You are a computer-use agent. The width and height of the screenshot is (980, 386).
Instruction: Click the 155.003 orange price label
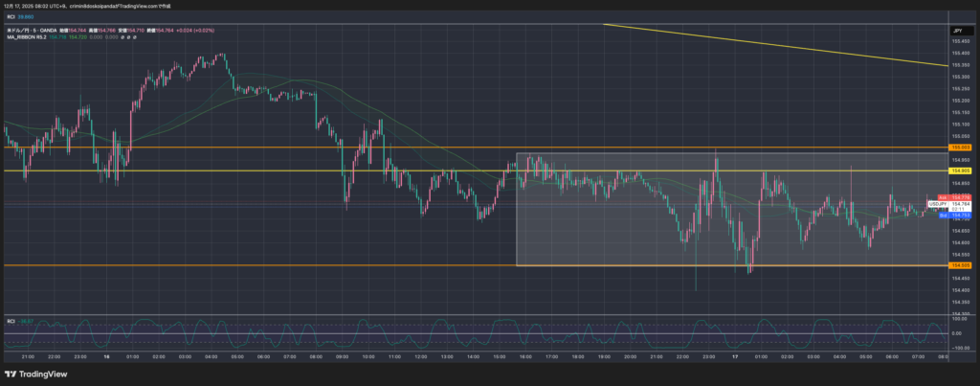click(960, 148)
